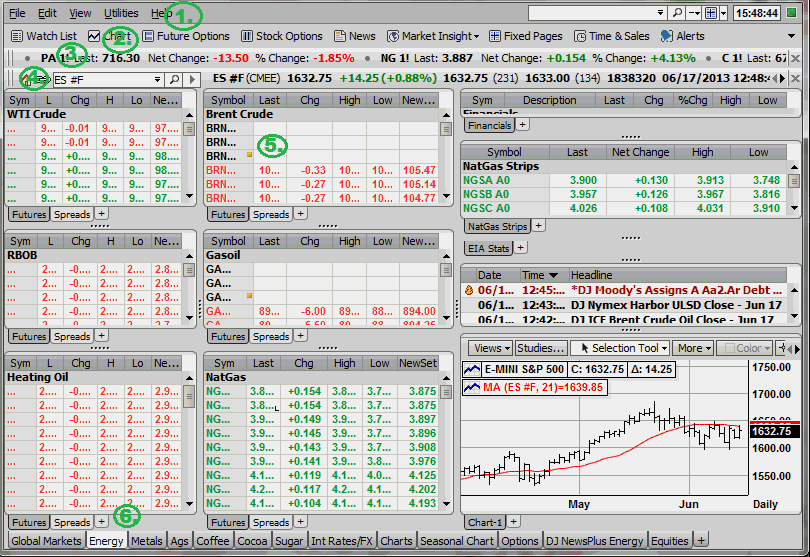Click the ES #F symbol input field

pyautogui.click(x=102, y=80)
